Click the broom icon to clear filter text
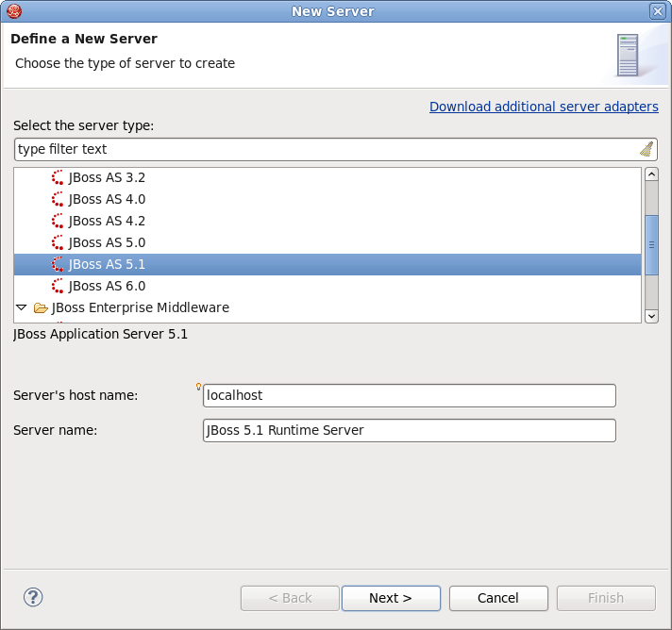Image resolution: width=672 pixels, height=630 pixels. [647, 149]
